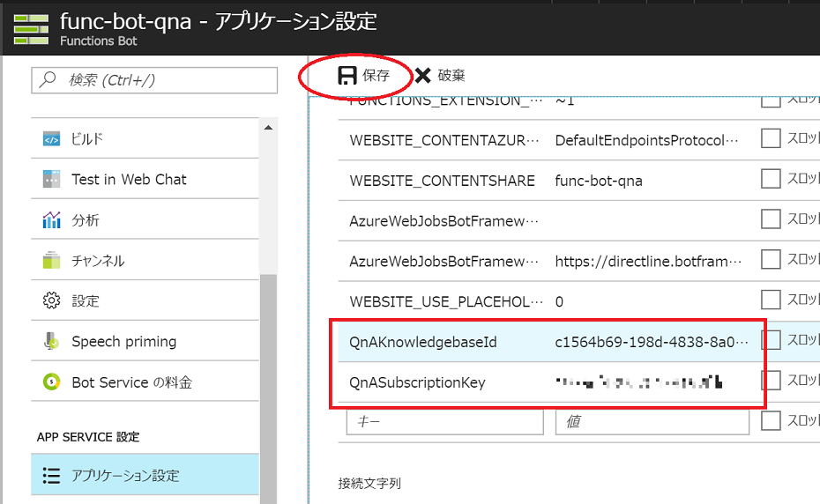Image resolution: width=820 pixels, height=504 pixels.
Task: Click the WEBSITE_CONTENTSHARE key name
Action: 442,181
